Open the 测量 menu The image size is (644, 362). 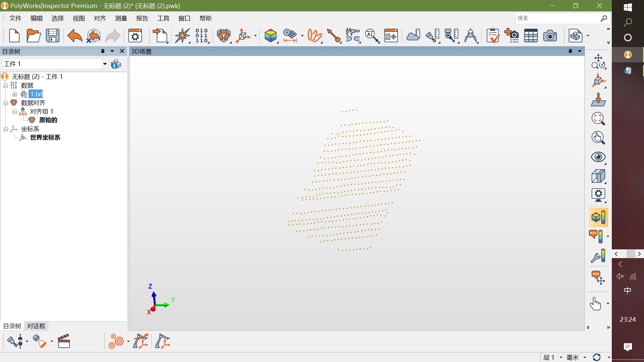(x=121, y=18)
